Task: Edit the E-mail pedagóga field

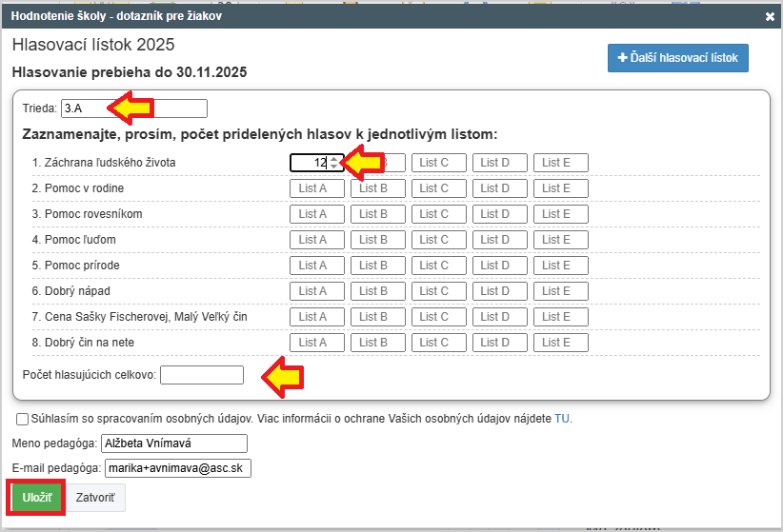Action: click(x=176, y=468)
